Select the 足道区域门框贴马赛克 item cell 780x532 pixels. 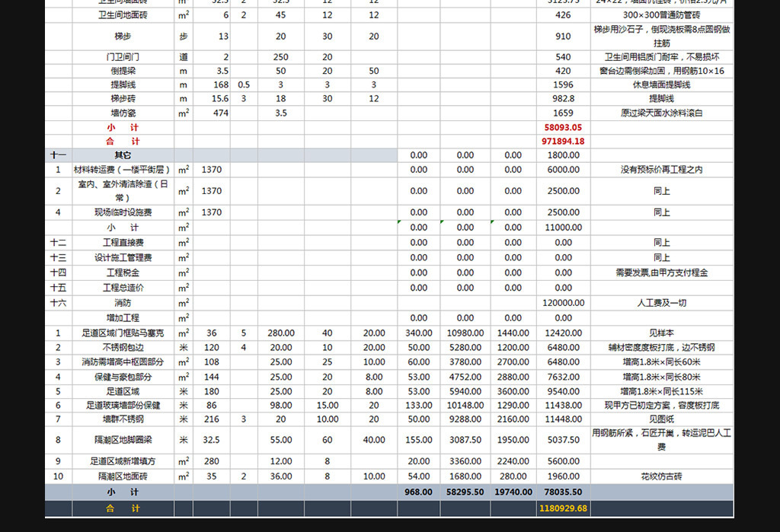pyautogui.click(x=123, y=333)
